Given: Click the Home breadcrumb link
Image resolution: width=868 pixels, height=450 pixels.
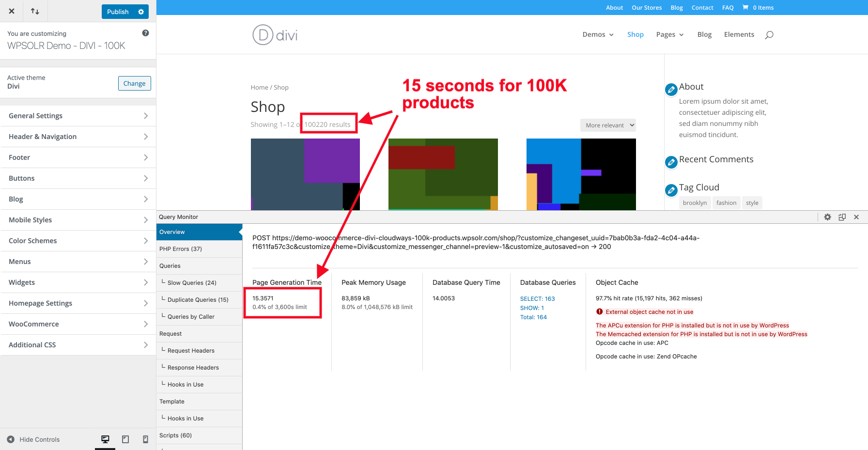Looking at the screenshot, I should click(x=259, y=87).
